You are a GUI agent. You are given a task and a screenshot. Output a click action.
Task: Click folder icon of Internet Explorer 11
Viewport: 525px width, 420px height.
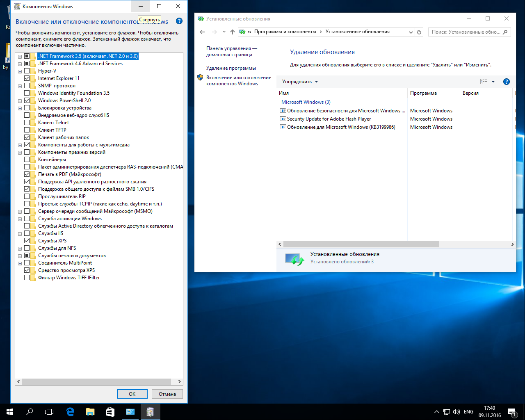[34, 78]
